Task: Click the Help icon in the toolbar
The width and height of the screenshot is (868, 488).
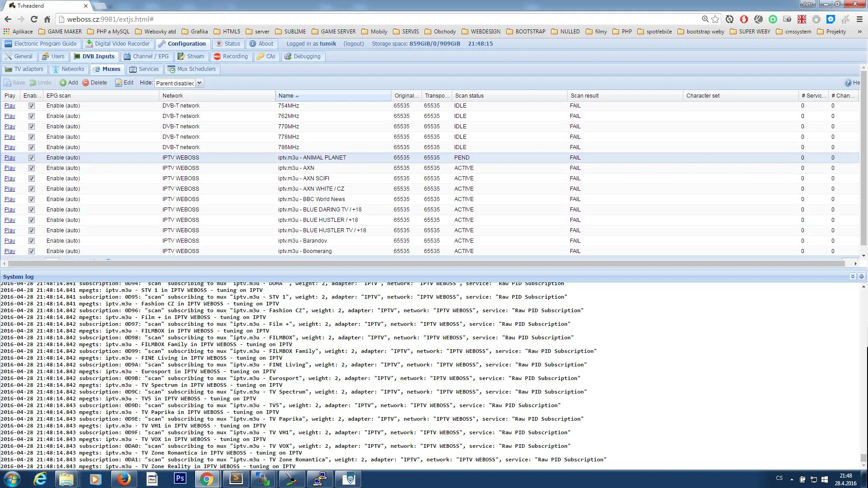Action: tap(848, 83)
